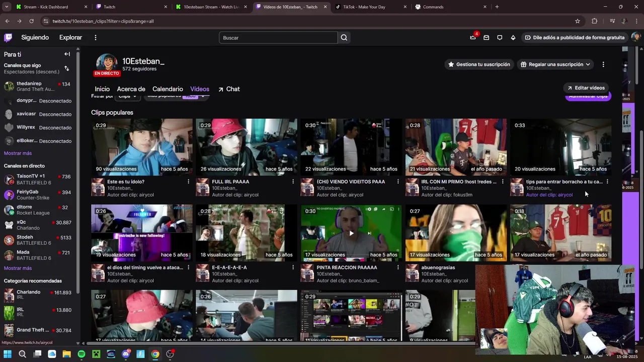Click the Twitch search input field

click(x=278, y=38)
